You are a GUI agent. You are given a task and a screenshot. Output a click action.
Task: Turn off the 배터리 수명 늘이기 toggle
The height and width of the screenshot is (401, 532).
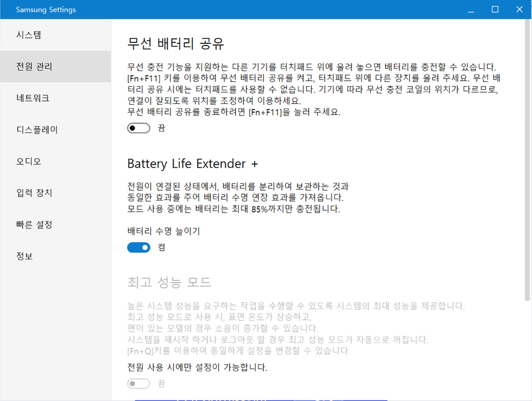coord(138,247)
